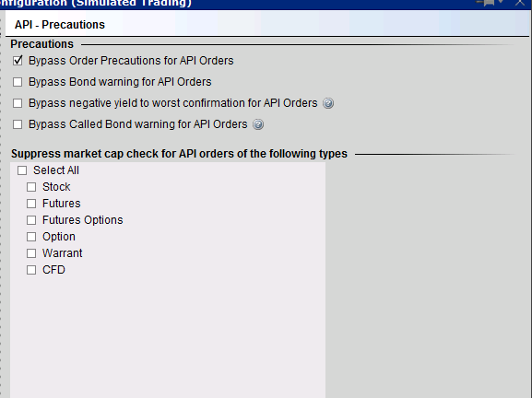Enable Bypass Bond warning for API Orders
Viewport: 532px width, 398px height.
click(x=18, y=82)
